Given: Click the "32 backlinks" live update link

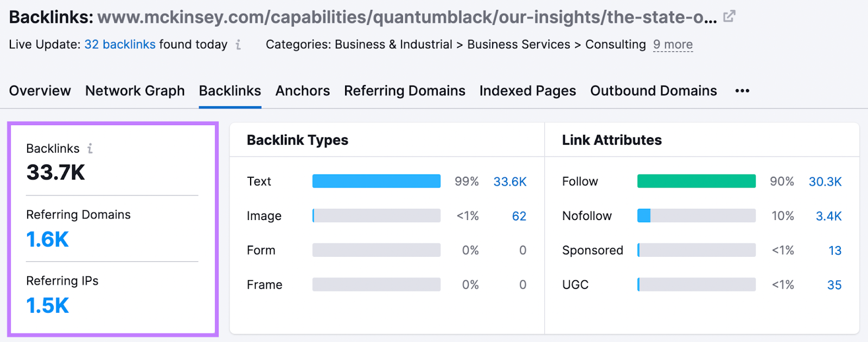Looking at the screenshot, I should [x=119, y=44].
